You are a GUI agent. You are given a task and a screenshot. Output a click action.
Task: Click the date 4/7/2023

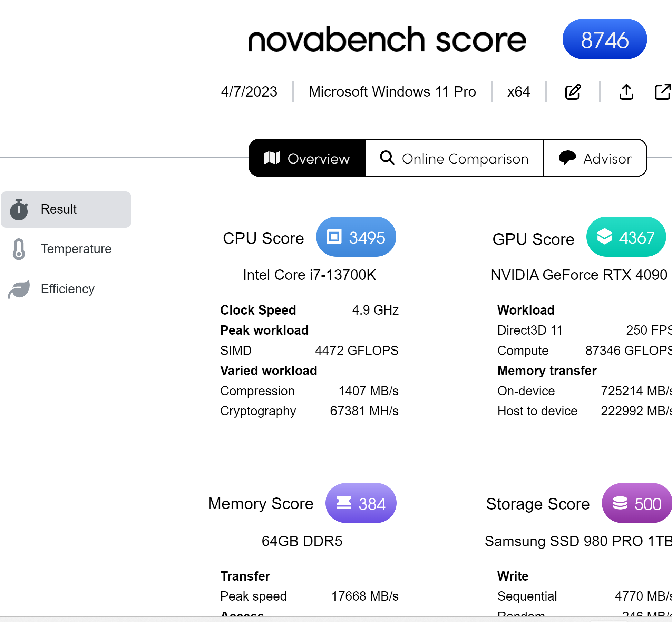coord(249,92)
